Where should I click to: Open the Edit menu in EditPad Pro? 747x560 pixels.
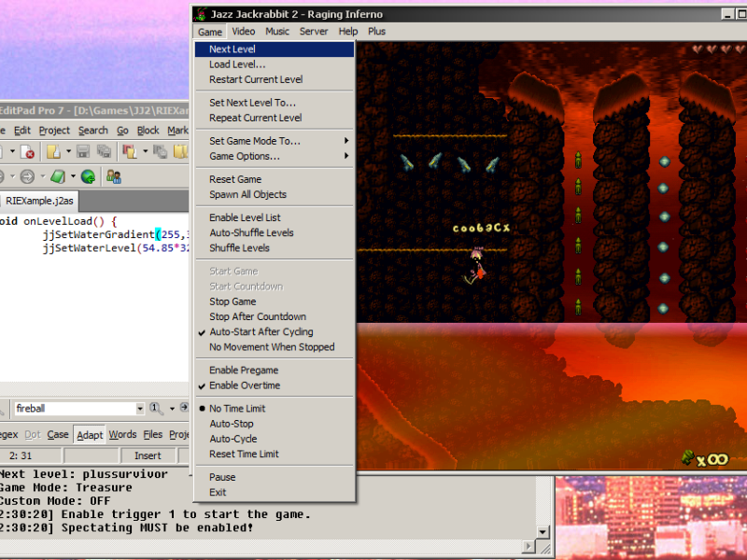coord(21,131)
